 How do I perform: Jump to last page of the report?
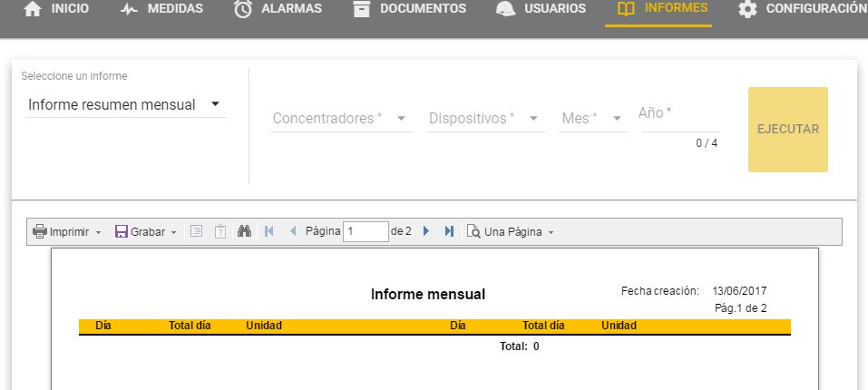click(449, 231)
